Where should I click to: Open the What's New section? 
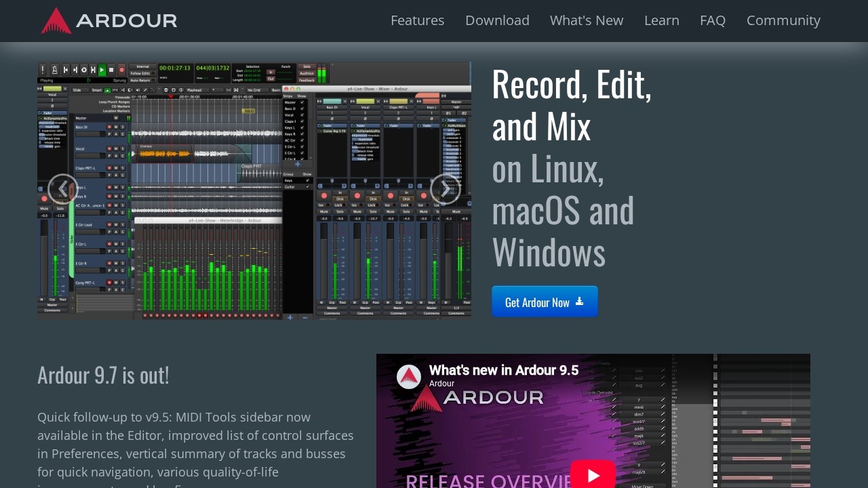click(x=587, y=20)
